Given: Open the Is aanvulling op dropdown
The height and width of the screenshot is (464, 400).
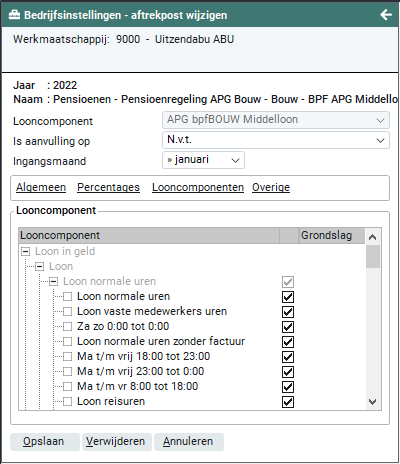Looking at the screenshot, I should [x=276, y=140].
